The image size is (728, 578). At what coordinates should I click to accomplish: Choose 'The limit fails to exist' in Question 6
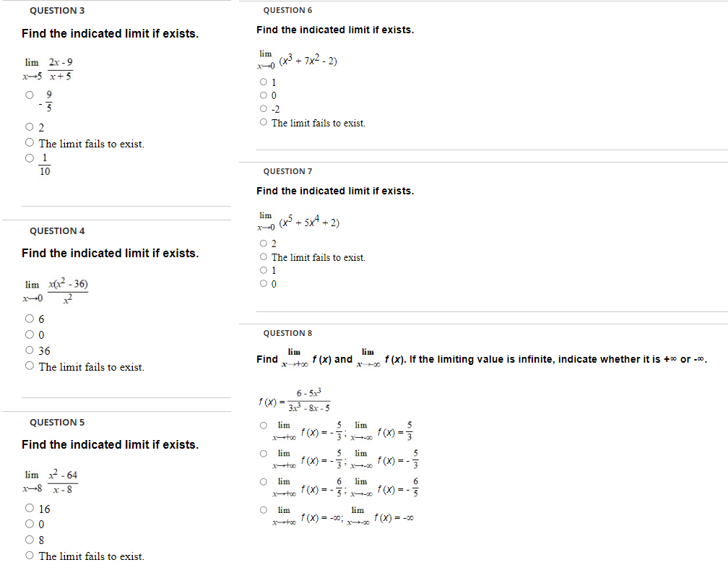[x=263, y=121]
